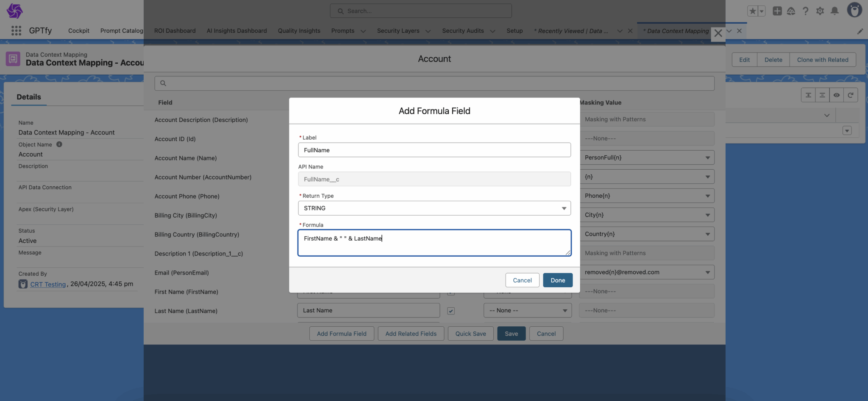Open the Setup gear icon
This screenshot has width=868, height=401.
(820, 11)
